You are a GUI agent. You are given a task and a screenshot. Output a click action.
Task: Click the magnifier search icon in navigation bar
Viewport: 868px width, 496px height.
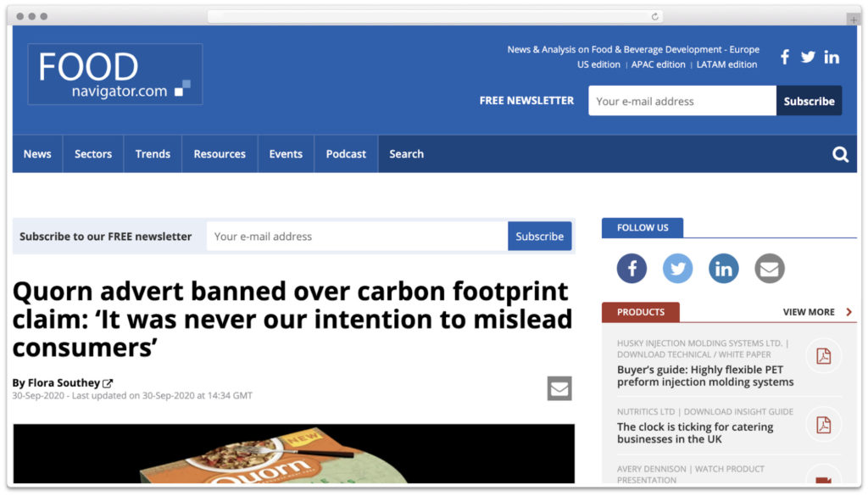(x=840, y=154)
